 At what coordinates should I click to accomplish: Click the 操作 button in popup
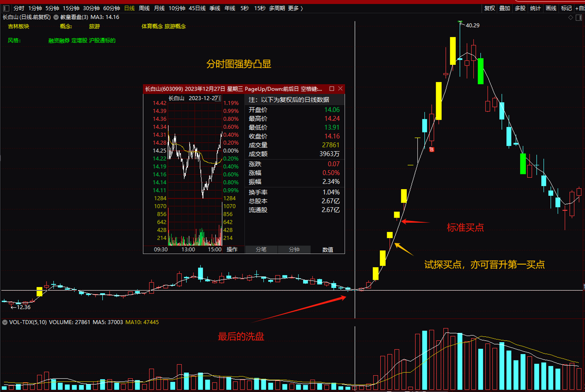(232, 250)
